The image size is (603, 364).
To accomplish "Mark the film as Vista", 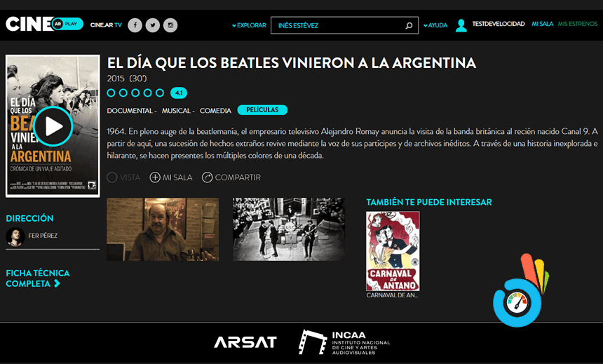I will (x=123, y=177).
